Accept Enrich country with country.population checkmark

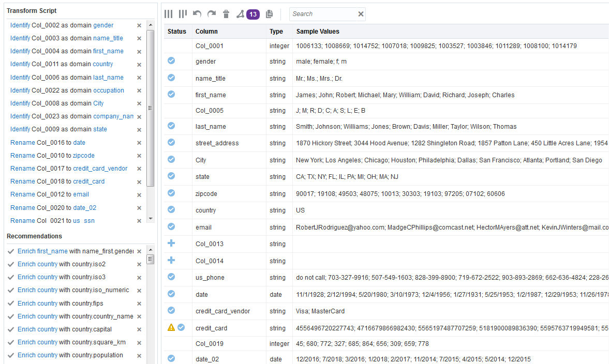coord(11,355)
